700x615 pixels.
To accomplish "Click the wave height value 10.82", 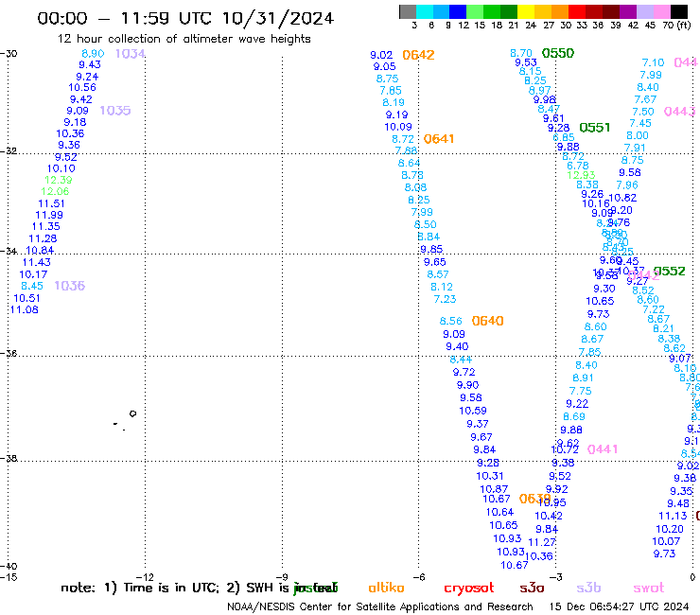I will click(x=622, y=198).
